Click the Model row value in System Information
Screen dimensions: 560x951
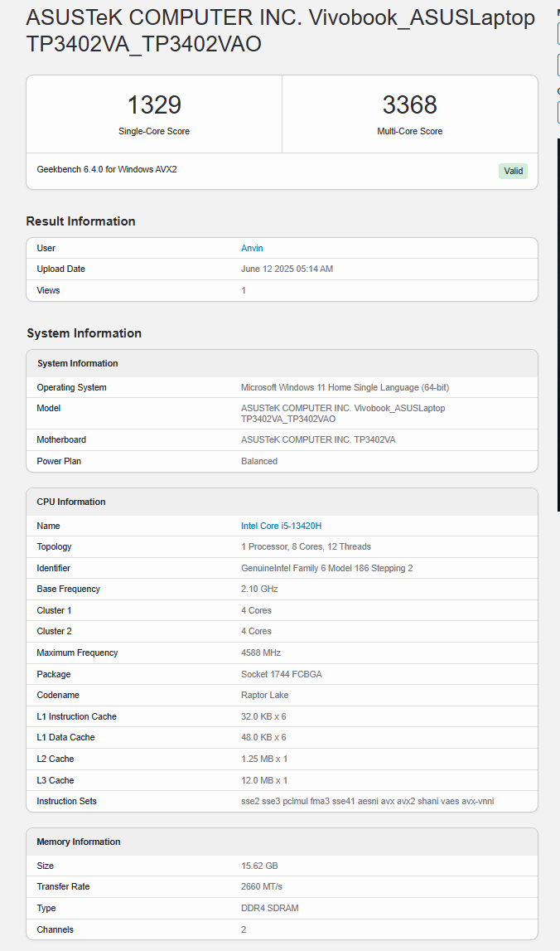(343, 414)
